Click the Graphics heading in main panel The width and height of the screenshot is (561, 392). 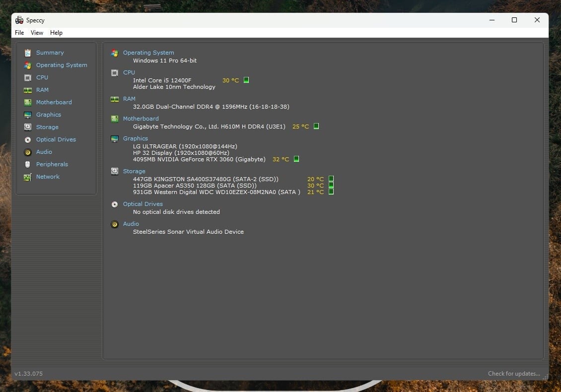(x=136, y=138)
